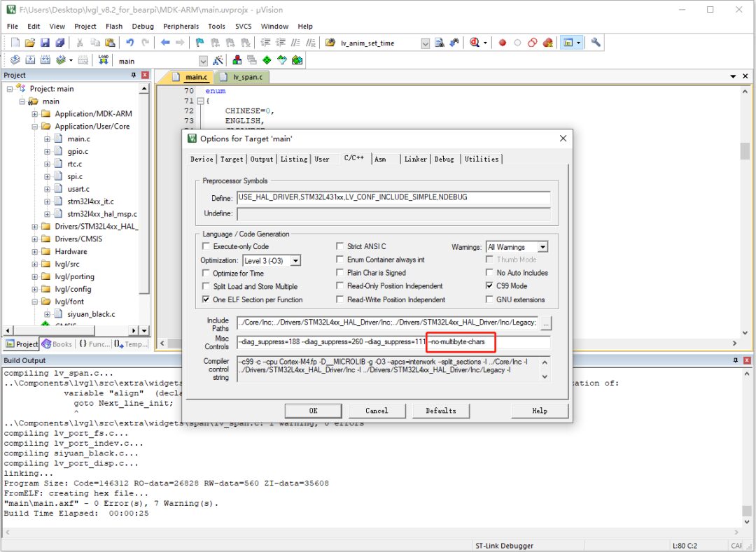Screen dimensions: 756x552
Task: Select siyuan_black.c in project tree
Action: (x=91, y=314)
